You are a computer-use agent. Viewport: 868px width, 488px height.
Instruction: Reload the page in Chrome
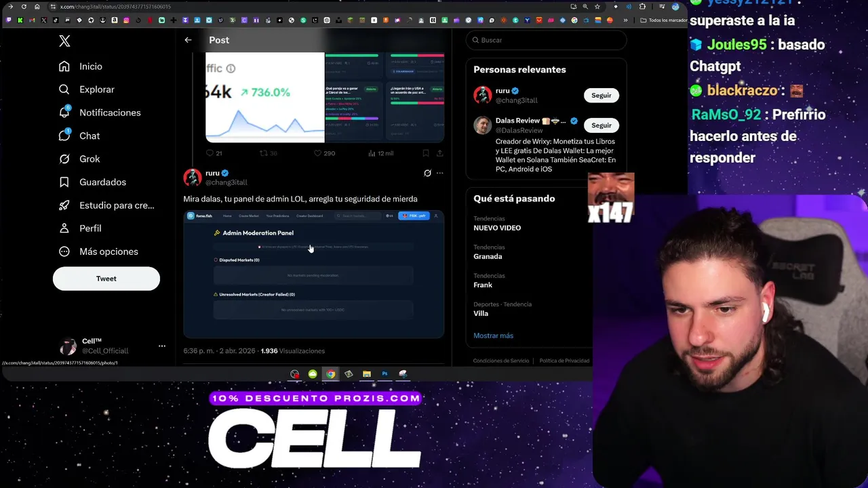click(x=24, y=7)
